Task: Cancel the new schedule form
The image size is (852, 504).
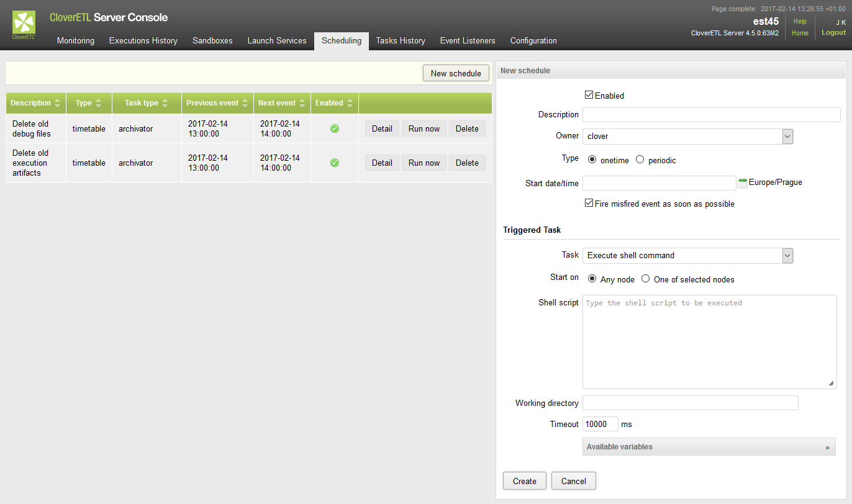Action: (x=574, y=481)
